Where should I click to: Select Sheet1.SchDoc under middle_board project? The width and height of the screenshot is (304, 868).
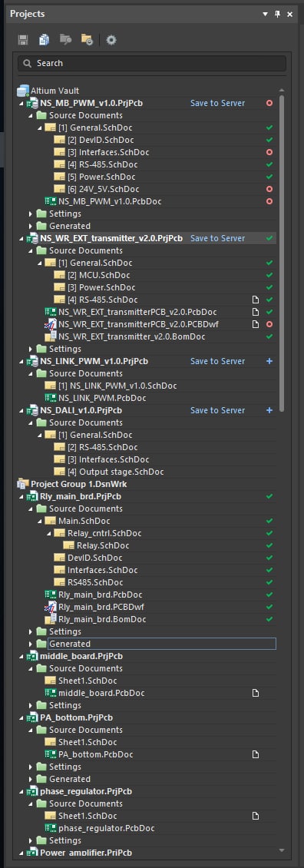point(88,681)
